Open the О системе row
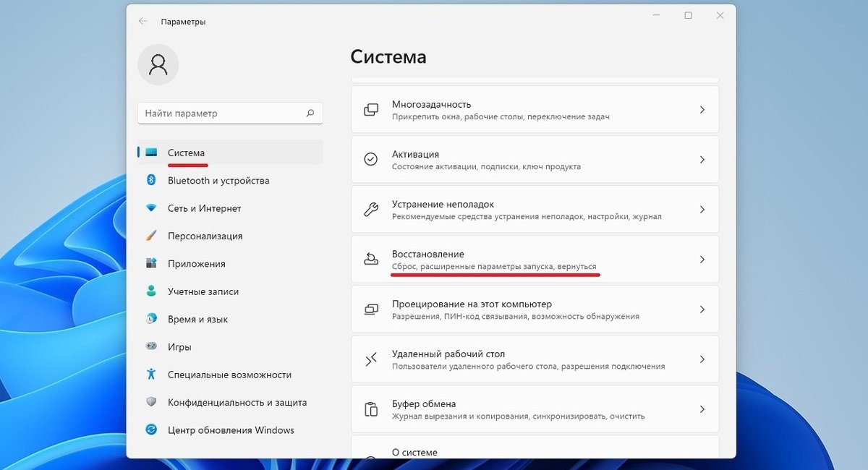 pos(535,446)
